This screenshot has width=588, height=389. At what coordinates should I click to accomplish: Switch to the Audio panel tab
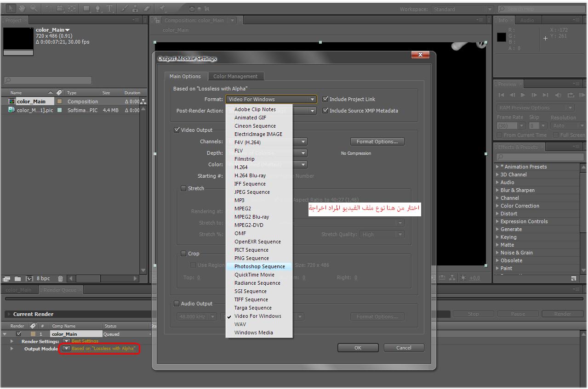pyautogui.click(x=527, y=20)
